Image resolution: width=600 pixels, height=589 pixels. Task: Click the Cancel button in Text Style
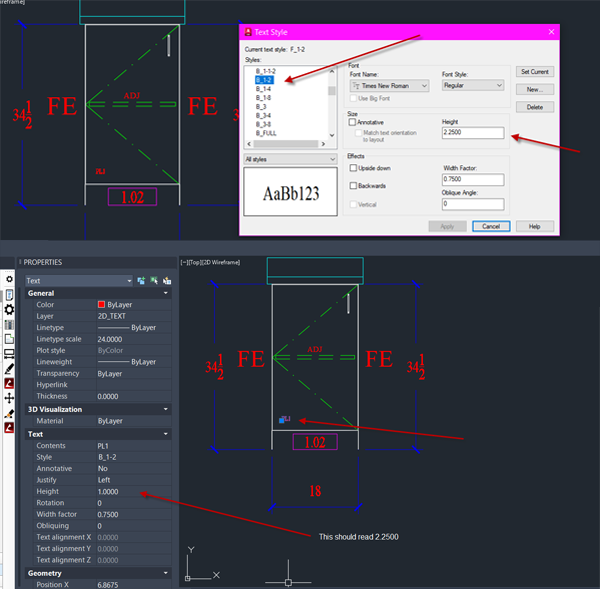492,226
